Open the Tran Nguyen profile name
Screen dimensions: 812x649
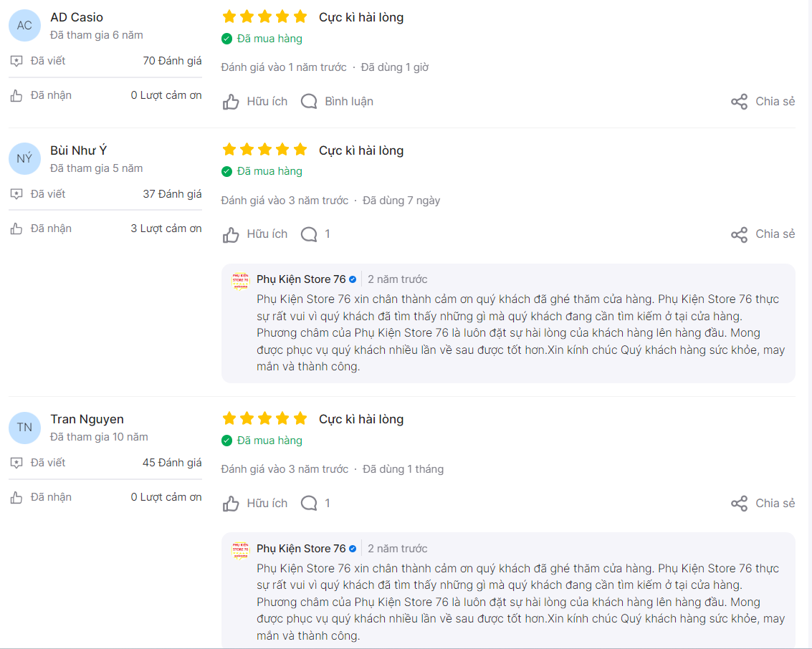click(87, 419)
